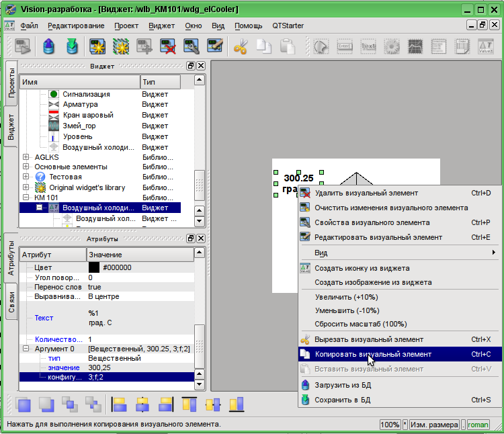Toggle the 'Изм. размера' status bar mode

click(x=434, y=425)
